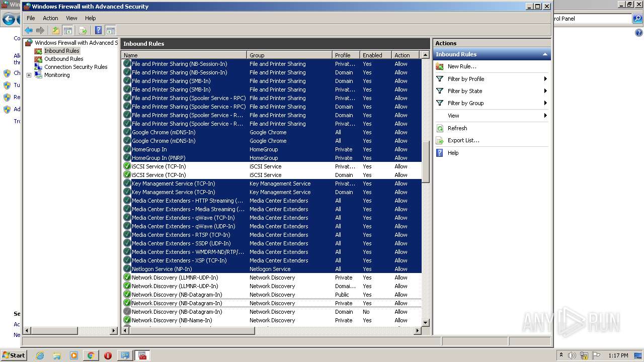
Task: Click Refresh in the Actions pane
Action: click(x=457, y=128)
